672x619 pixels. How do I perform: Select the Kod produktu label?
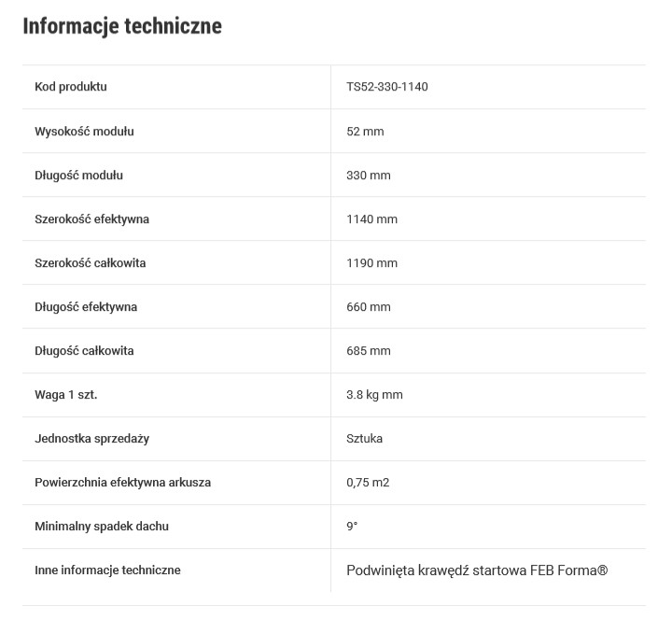tap(71, 87)
